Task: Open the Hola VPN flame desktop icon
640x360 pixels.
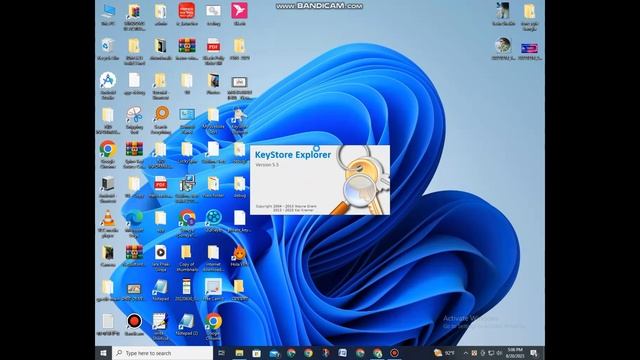Action: [x=239, y=256]
